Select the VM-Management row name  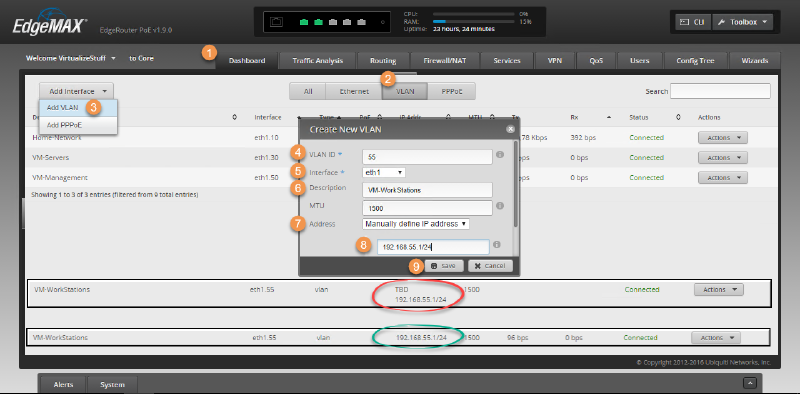(60, 178)
